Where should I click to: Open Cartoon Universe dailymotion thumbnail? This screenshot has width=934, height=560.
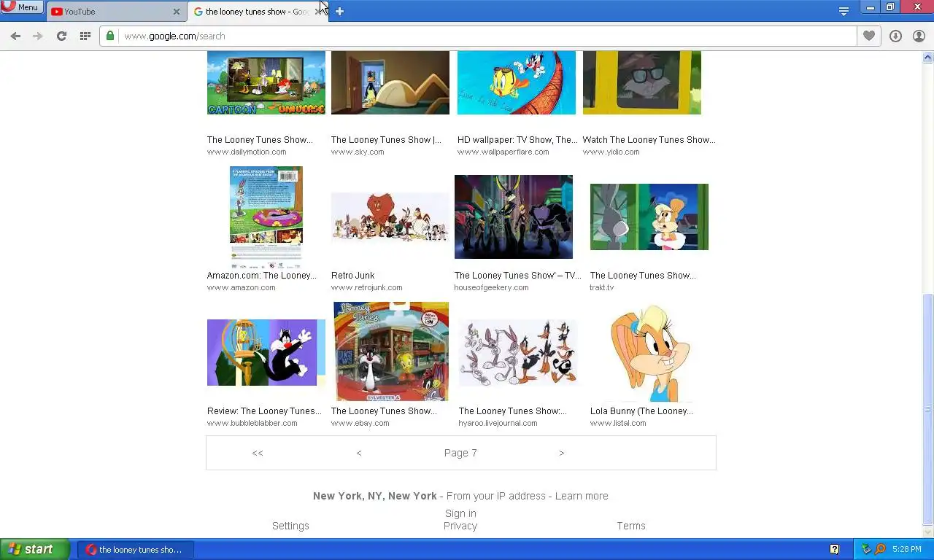click(266, 82)
